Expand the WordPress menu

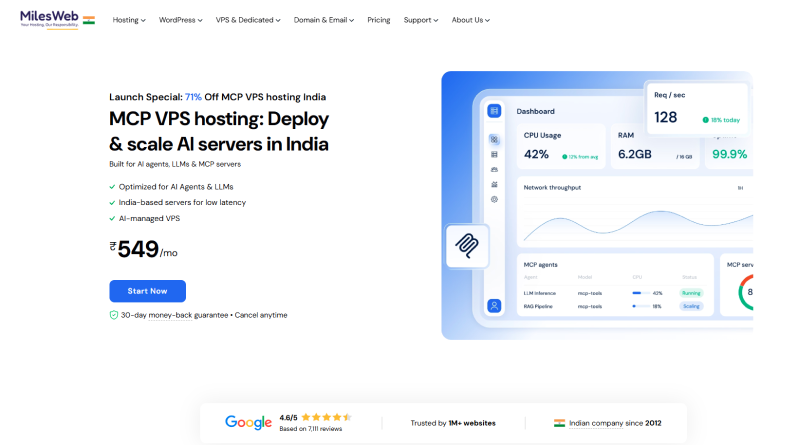pos(180,20)
